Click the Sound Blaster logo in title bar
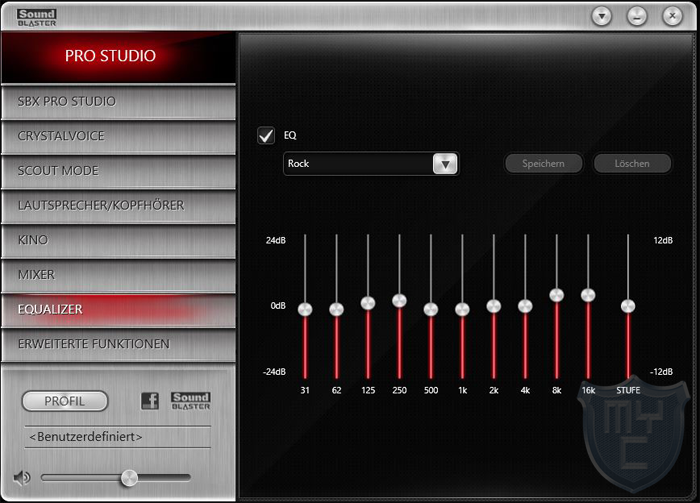This screenshot has height=503, width=700. pyautogui.click(x=36, y=16)
